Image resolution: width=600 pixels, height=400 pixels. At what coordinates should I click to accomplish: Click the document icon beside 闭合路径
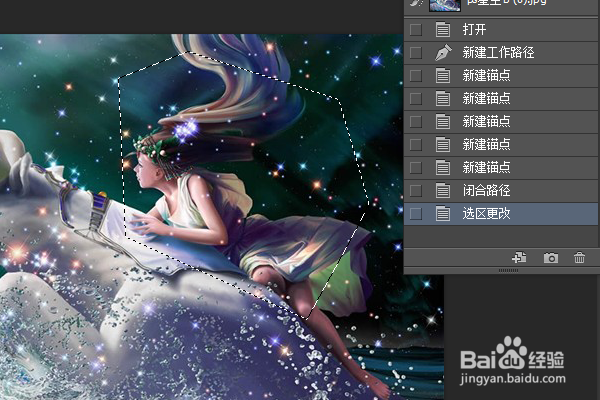click(x=443, y=190)
